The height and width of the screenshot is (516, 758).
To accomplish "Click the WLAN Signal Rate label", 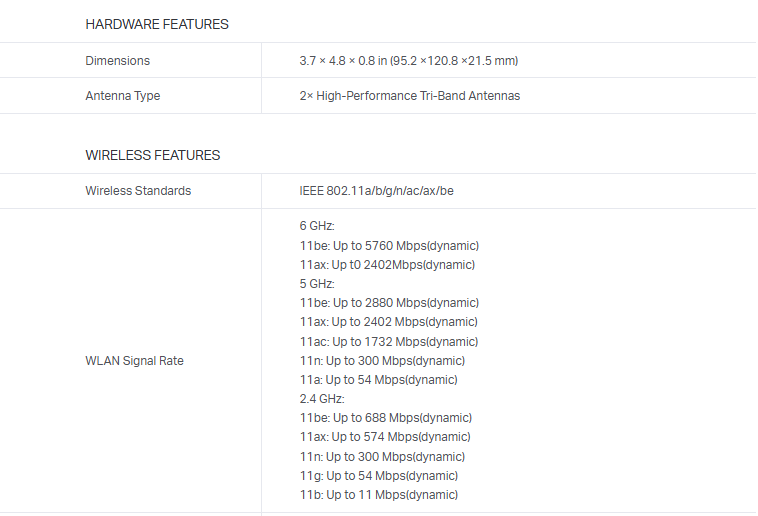I will tap(135, 361).
